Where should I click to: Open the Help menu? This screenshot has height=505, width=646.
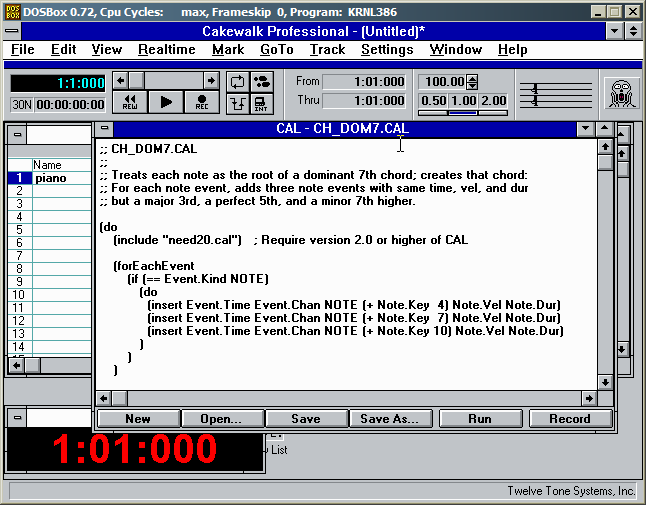pyautogui.click(x=512, y=49)
